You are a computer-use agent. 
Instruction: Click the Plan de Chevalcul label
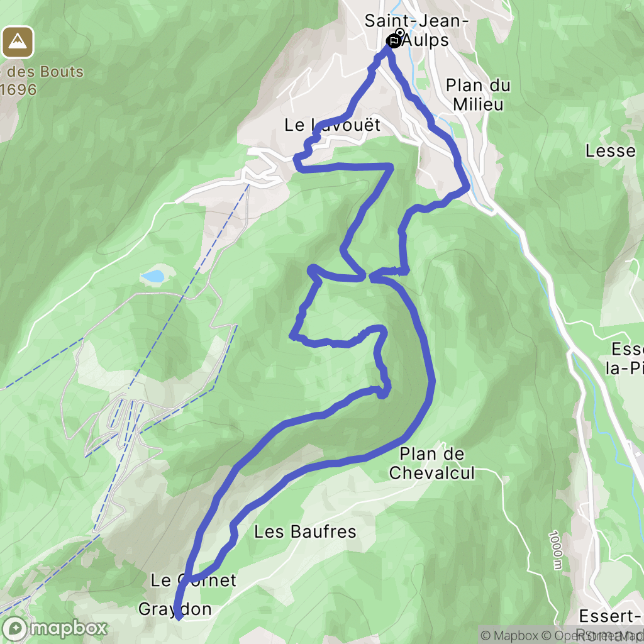point(431,464)
